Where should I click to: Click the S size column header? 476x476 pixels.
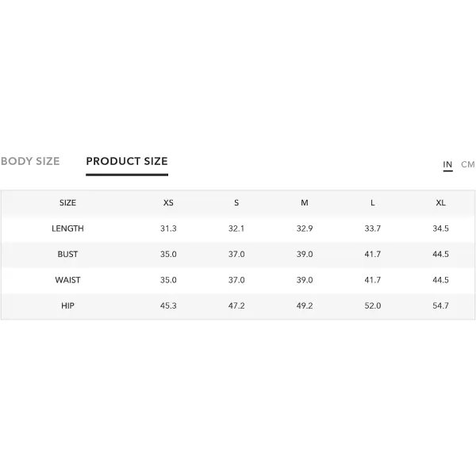coord(236,203)
